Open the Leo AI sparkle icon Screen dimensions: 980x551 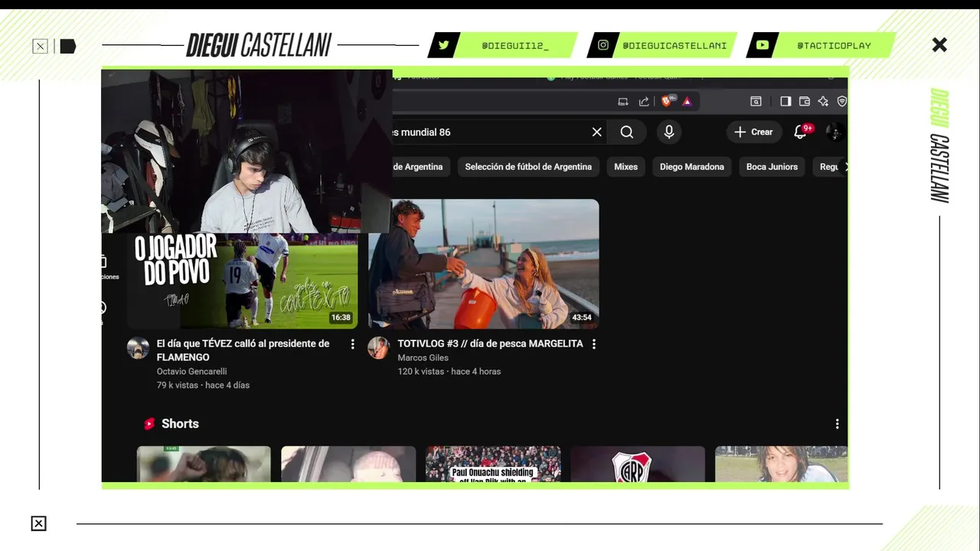click(823, 101)
